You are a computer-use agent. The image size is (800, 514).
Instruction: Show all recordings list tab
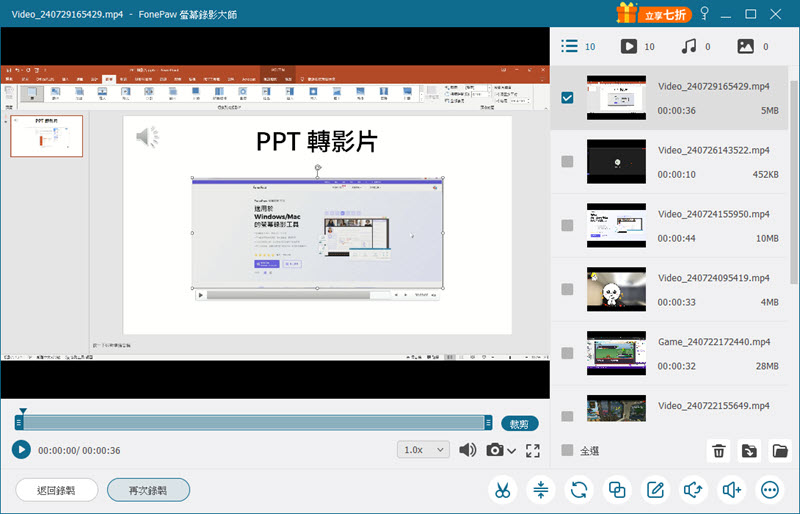[x=578, y=46]
